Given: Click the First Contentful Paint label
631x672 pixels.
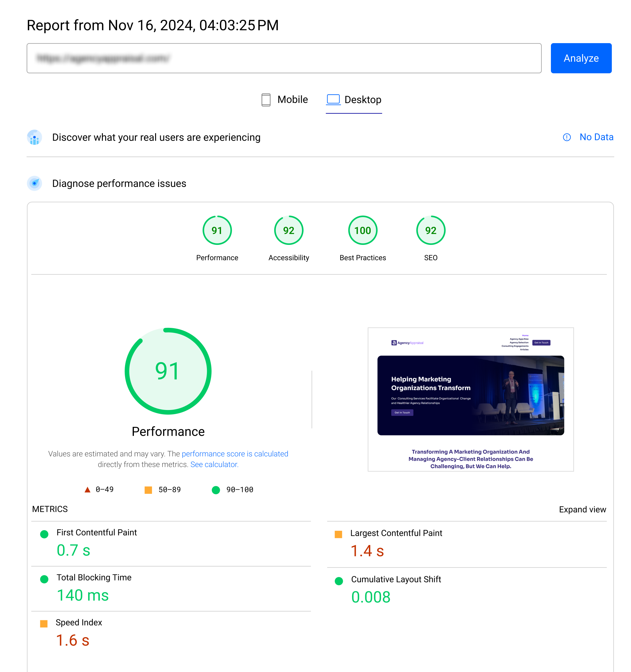Looking at the screenshot, I should click(97, 532).
